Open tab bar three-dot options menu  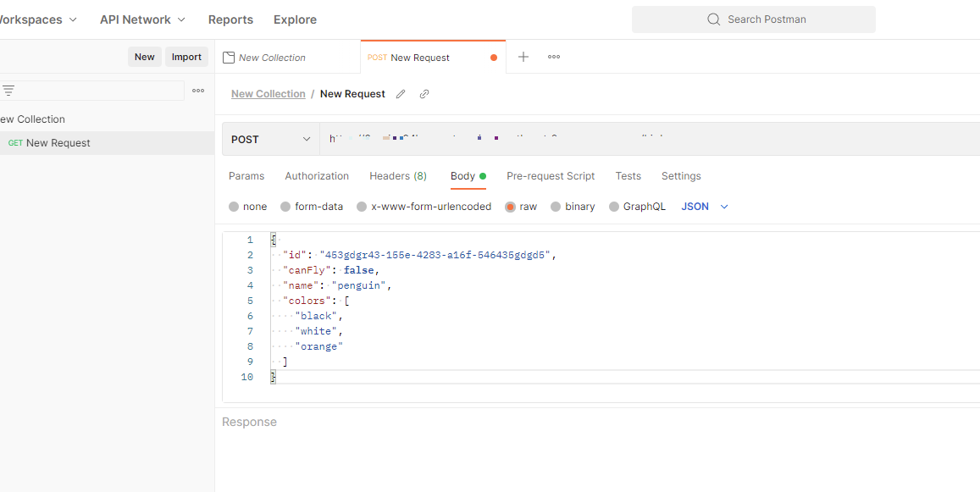(x=554, y=57)
